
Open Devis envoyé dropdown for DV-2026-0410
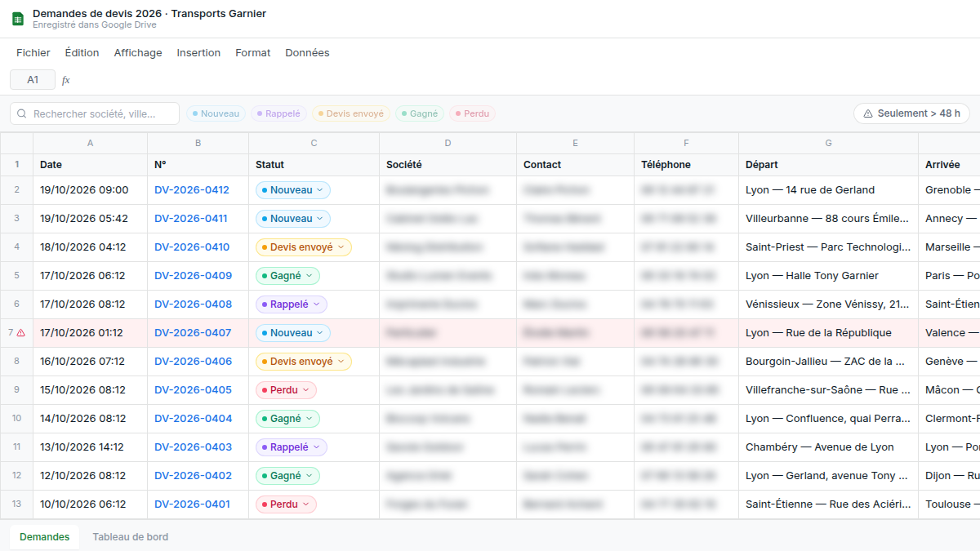[x=304, y=247]
